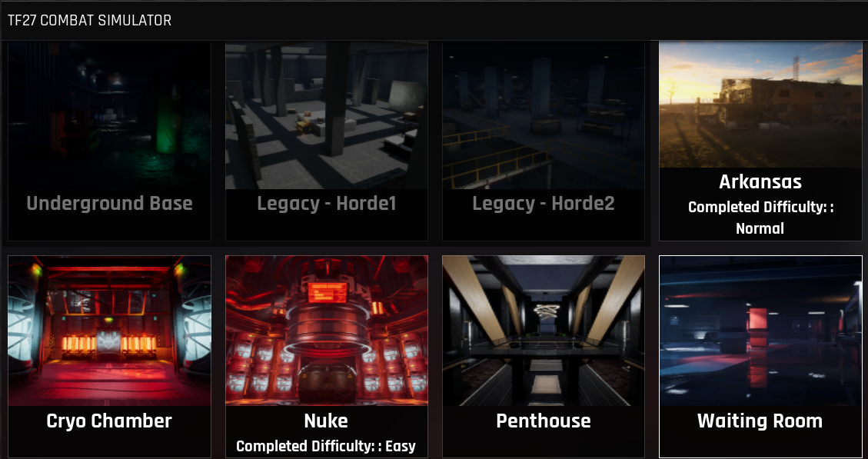Pick the Cryo Chamber map image
The width and height of the screenshot is (868, 459).
[110, 331]
